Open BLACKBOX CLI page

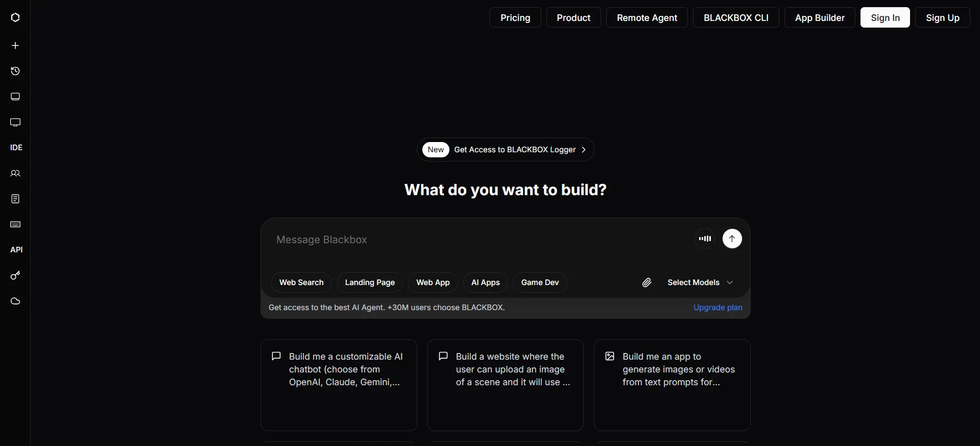[x=736, y=18]
